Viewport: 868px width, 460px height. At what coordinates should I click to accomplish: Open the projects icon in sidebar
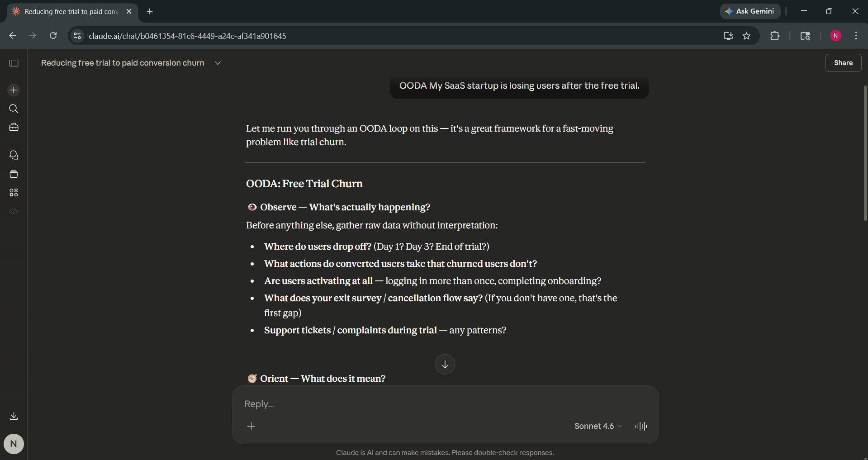[14, 174]
